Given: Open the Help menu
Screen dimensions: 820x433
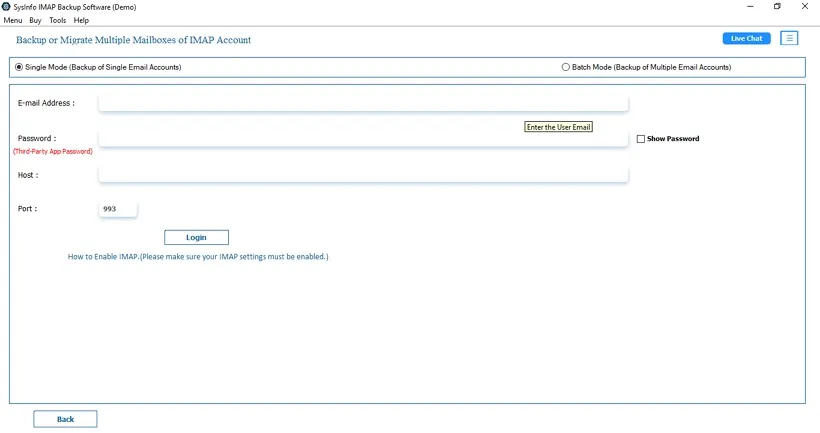Looking at the screenshot, I should click(x=81, y=20).
